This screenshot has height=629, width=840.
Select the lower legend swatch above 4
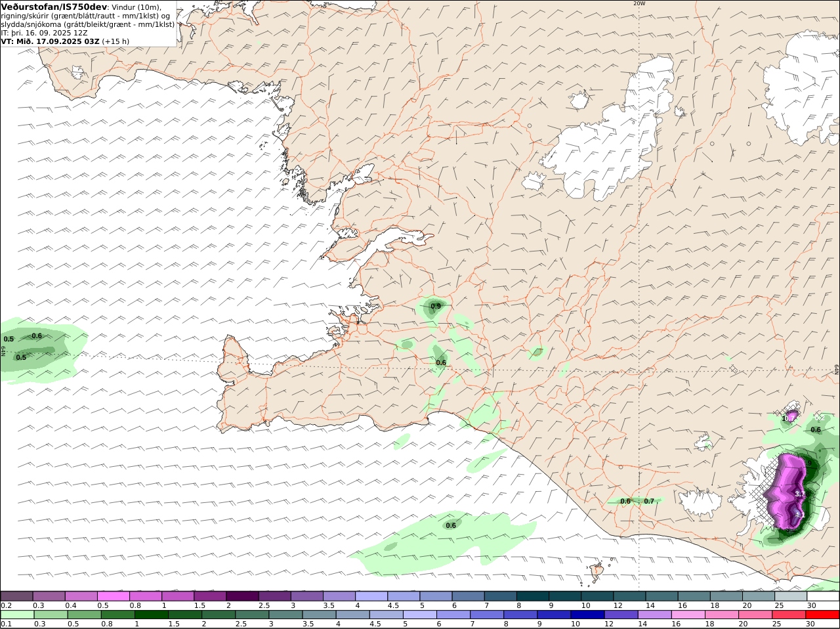(352, 615)
